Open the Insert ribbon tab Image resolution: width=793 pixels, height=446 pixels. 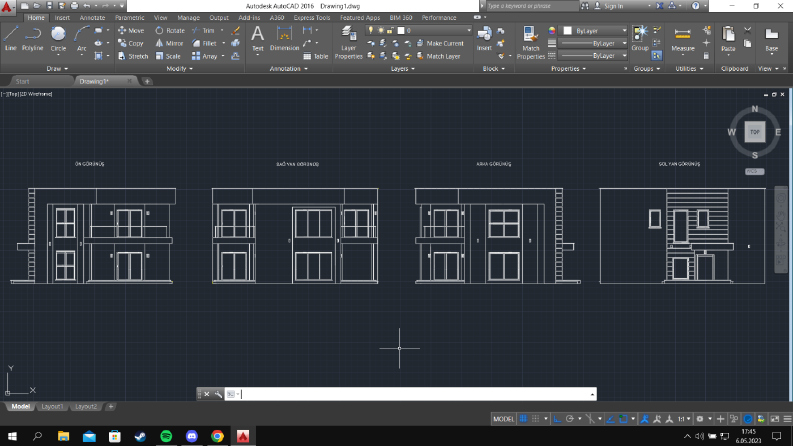click(x=62, y=18)
